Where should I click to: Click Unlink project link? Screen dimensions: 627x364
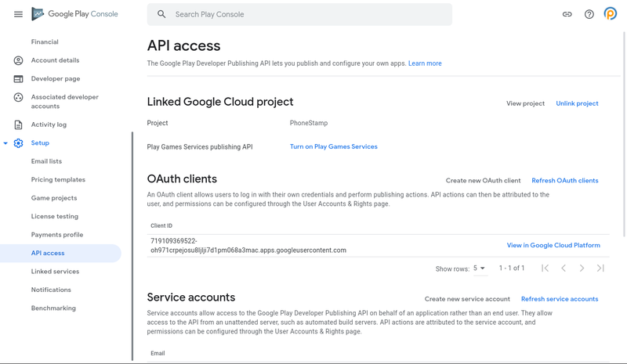pos(577,103)
